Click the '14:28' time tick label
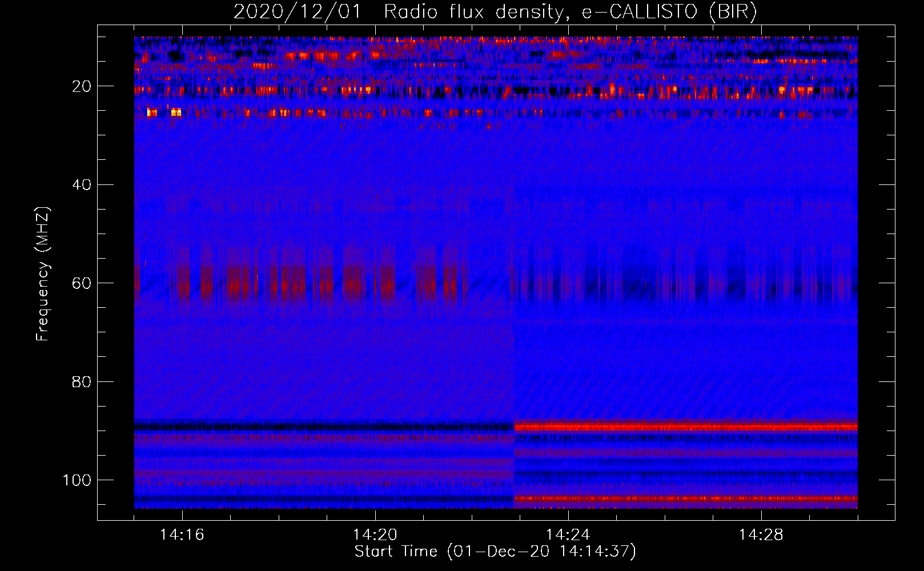The height and width of the screenshot is (571, 924). click(x=761, y=535)
